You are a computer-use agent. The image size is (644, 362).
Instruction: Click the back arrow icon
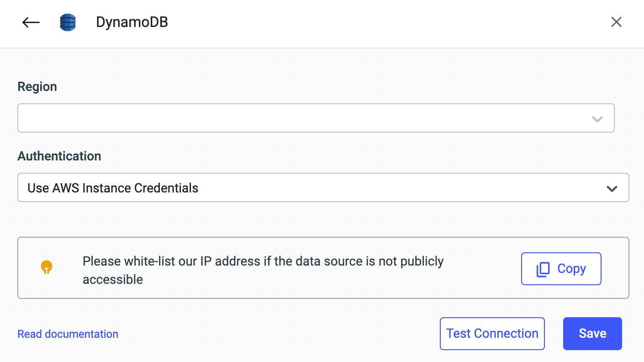click(31, 22)
